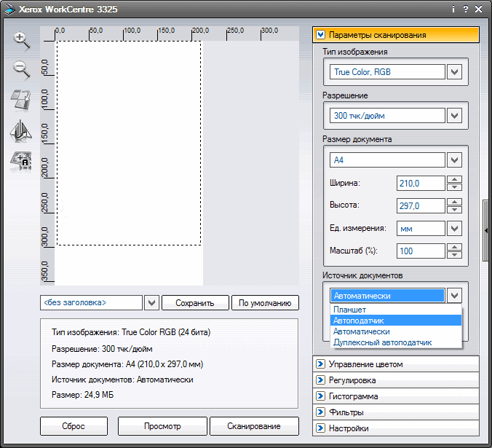Screen dimensions: 492x448
Task: Decrease Ширина with the down arrow
Action: tap(454, 187)
